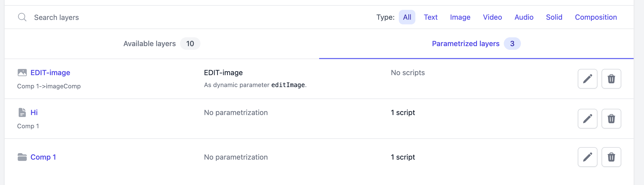The width and height of the screenshot is (644, 185).
Task: Click the image icon beside EDIT-image
Action: [x=22, y=73]
